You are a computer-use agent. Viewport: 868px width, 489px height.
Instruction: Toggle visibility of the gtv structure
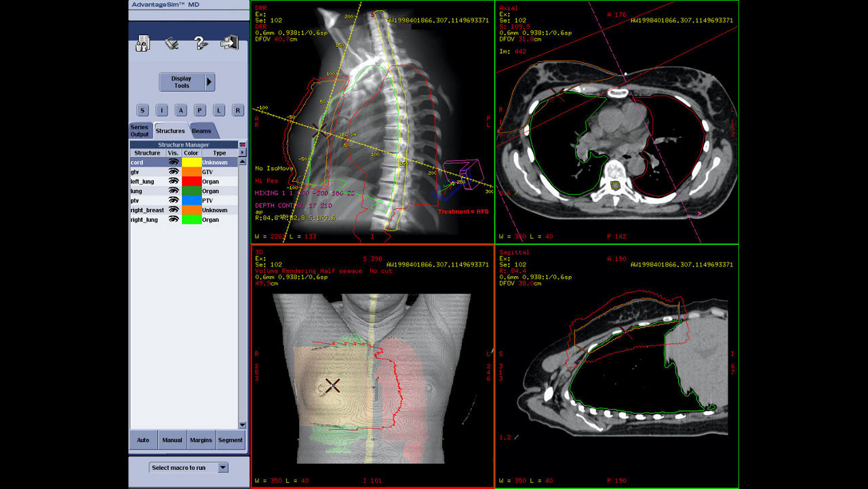point(174,172)
